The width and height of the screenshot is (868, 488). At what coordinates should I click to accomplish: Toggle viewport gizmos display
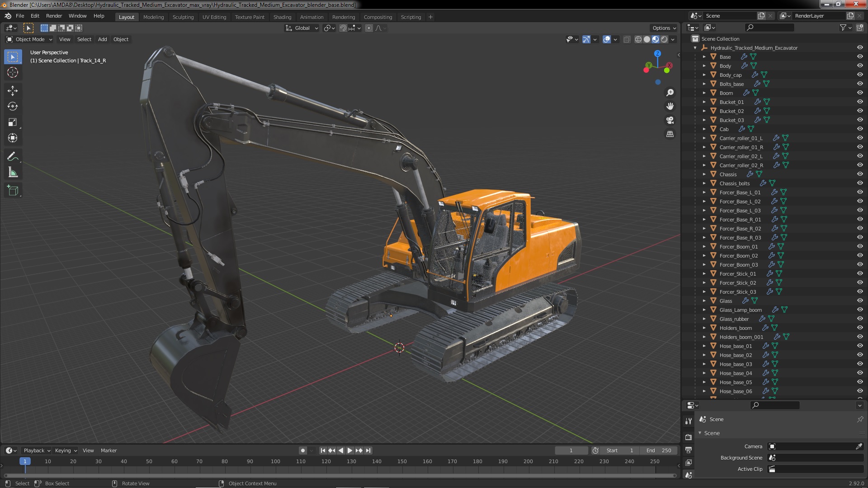click(586, 39)
